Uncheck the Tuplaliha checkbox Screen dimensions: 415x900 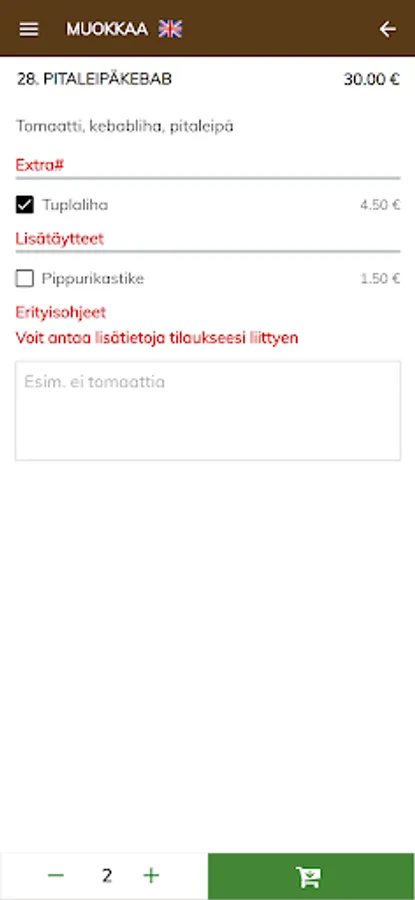(25, 205)
